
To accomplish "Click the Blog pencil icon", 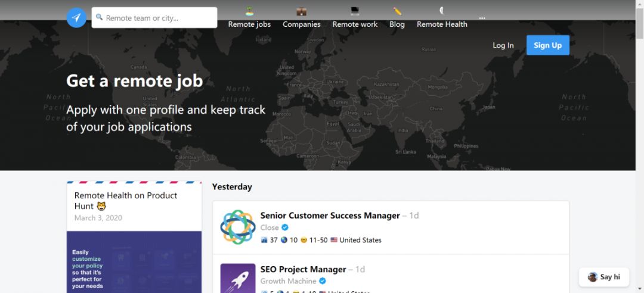I will pos(397,11).
